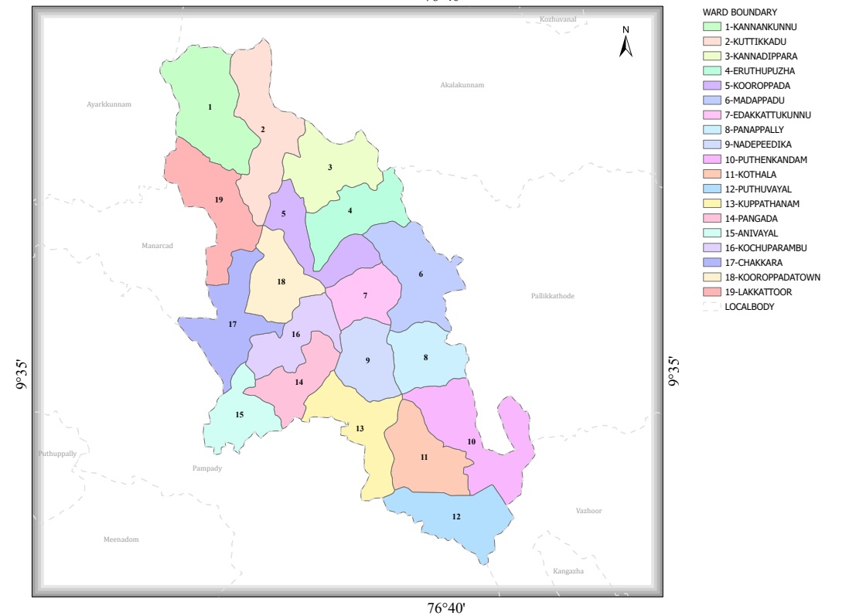Click the 13-KUPPATHANAM legend color swatch
This screenshot has height=616, width=849.
(x=712, y=203)
